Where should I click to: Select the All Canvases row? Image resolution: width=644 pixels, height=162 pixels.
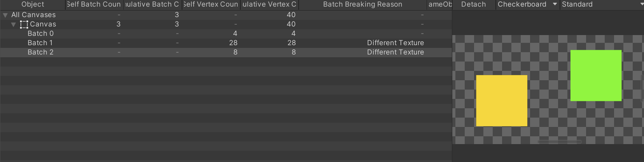point(226,15)
